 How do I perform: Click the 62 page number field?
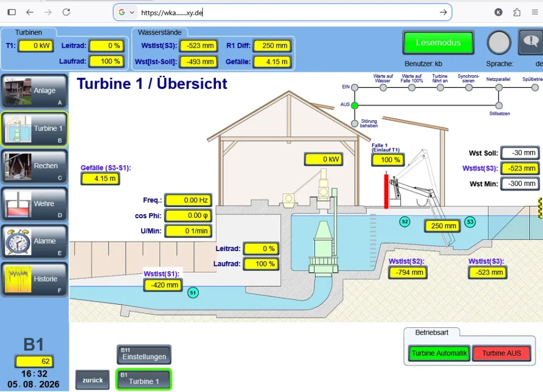coord(34,362)
